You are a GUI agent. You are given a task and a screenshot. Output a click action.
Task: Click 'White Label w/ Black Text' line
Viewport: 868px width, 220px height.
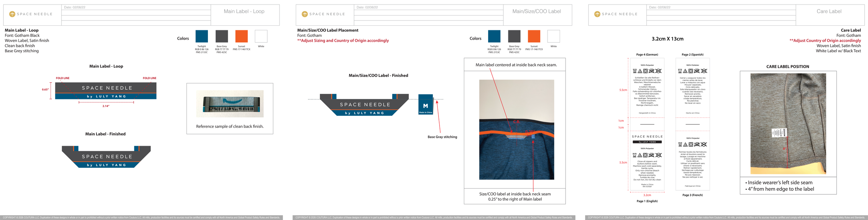(x=838, y=51)
